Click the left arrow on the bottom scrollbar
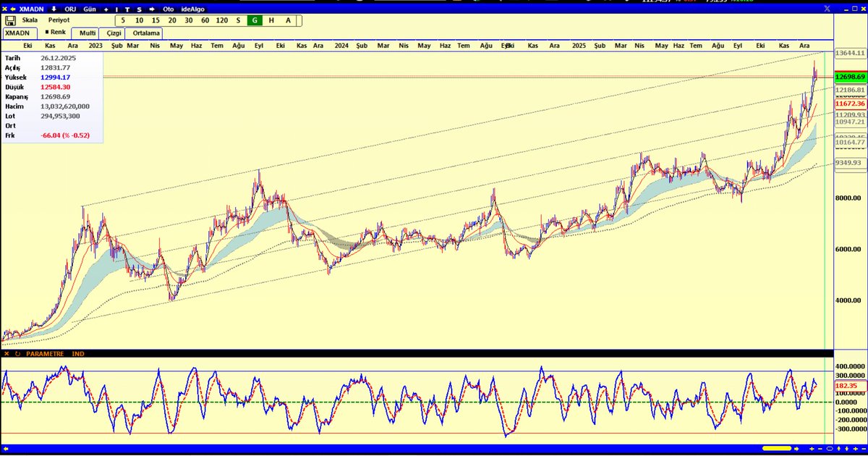 click(6, 449)
